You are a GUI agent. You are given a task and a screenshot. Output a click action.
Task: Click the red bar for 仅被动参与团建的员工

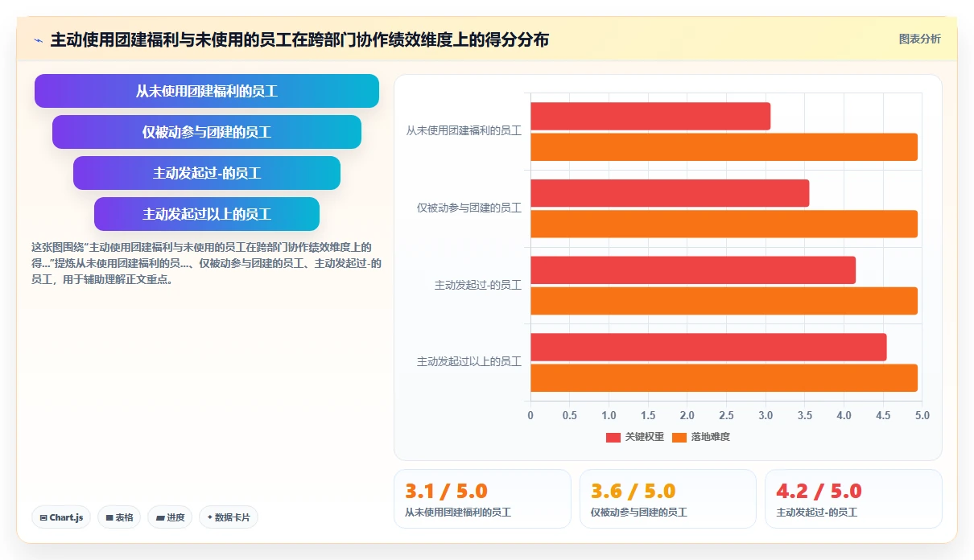[x=670, y=193]
